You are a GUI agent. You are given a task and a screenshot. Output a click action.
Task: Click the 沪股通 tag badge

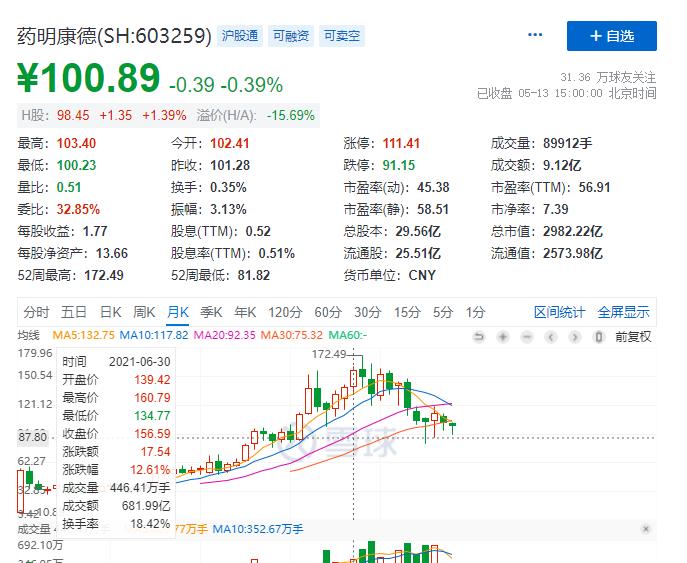click(239, 36)
